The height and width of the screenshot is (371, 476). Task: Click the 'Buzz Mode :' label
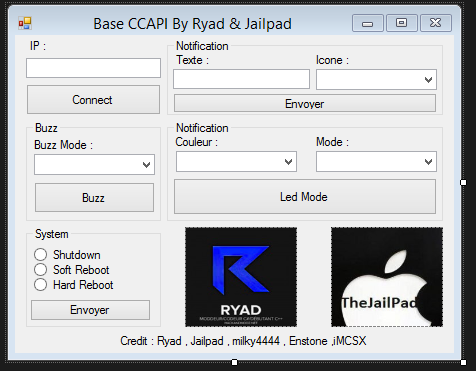click(63, 145)
